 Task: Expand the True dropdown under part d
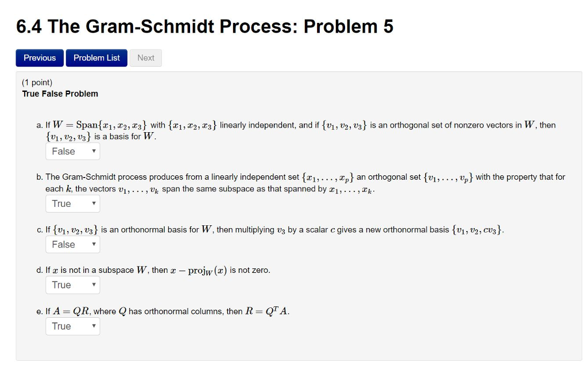pos(72,285)
